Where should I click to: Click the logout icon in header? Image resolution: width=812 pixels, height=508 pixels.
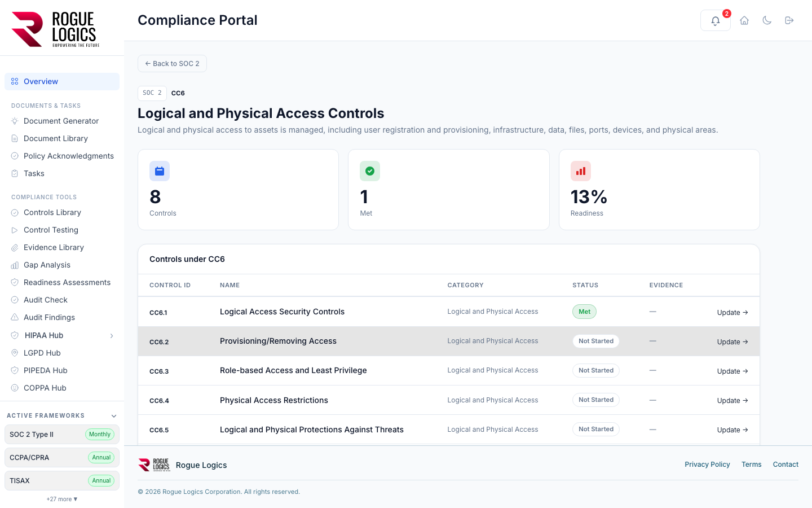pyautogui.click(x=789, y=20)
